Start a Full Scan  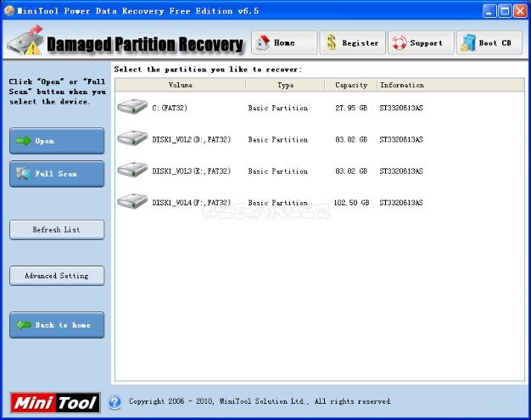tap(57, 174)
